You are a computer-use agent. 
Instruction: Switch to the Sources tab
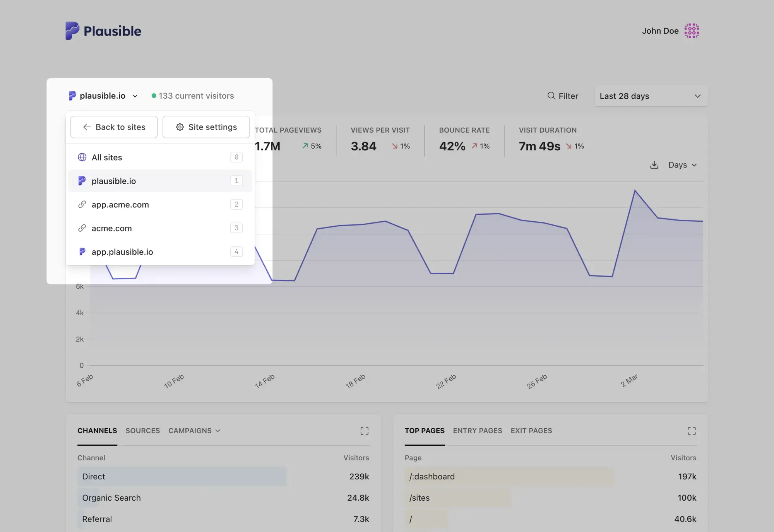142,431
